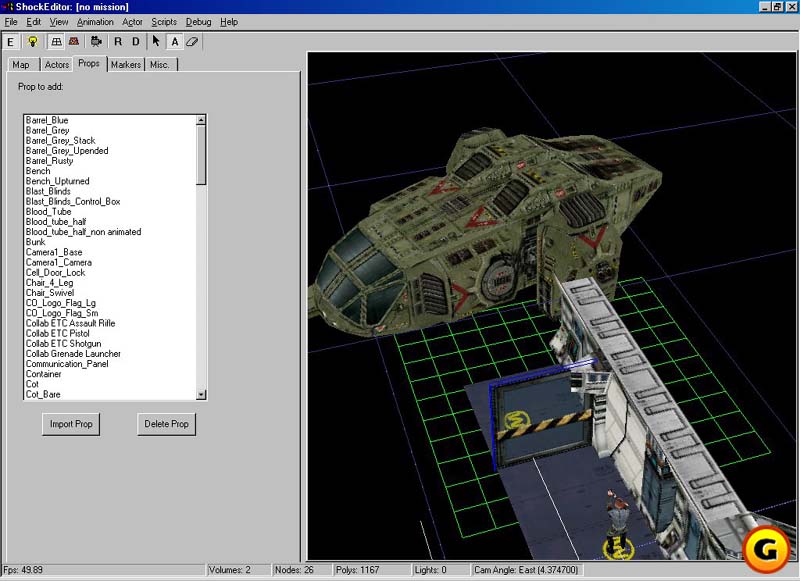Select the eraser tool
Screen dimensions: 800x581
[192, 42]
